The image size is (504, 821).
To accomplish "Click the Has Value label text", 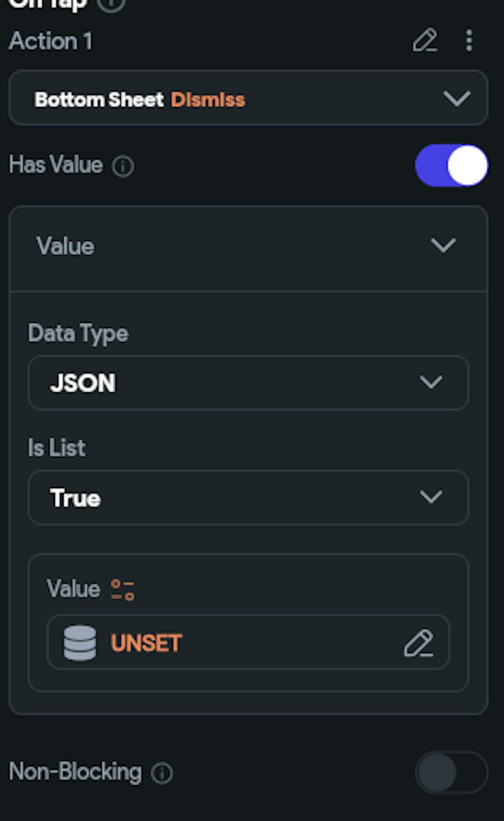I will tap(56, 165).
